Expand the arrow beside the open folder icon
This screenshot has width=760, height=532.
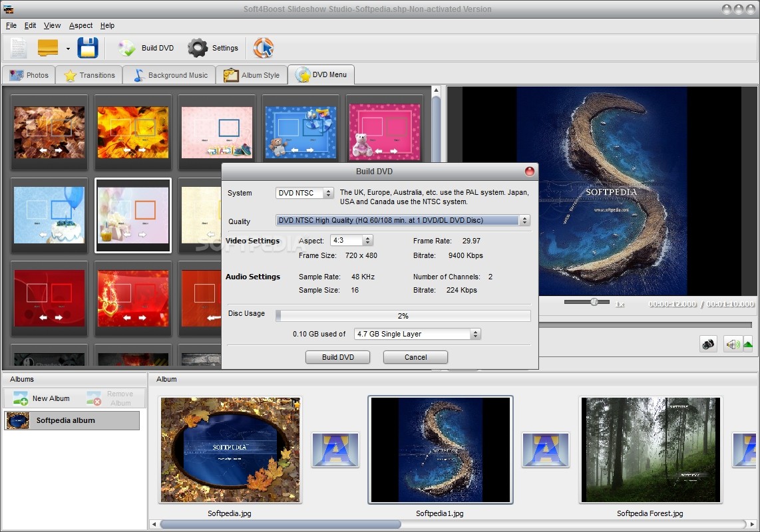(68, 49)
